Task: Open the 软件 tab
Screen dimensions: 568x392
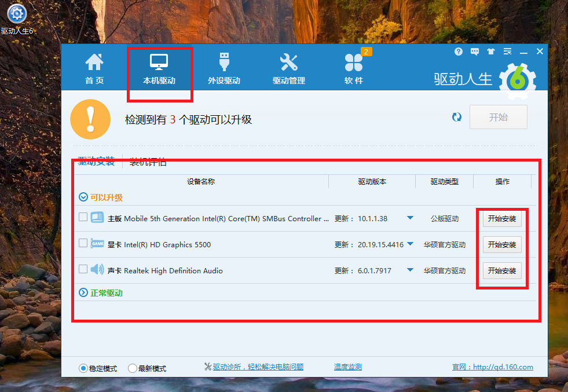Action: tap(354, 69)
